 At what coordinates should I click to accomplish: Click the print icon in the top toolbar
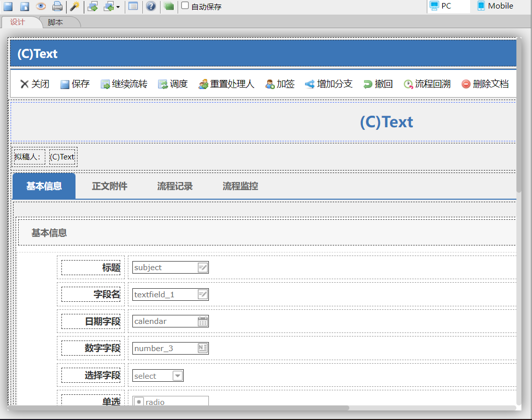coord(57,6)
